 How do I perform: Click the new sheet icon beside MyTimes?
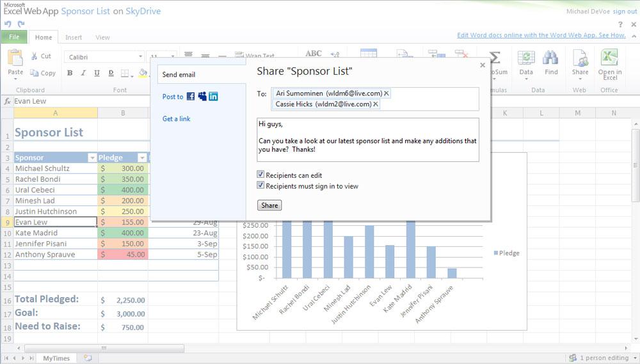pyautogui.click(x=88, y=358)
